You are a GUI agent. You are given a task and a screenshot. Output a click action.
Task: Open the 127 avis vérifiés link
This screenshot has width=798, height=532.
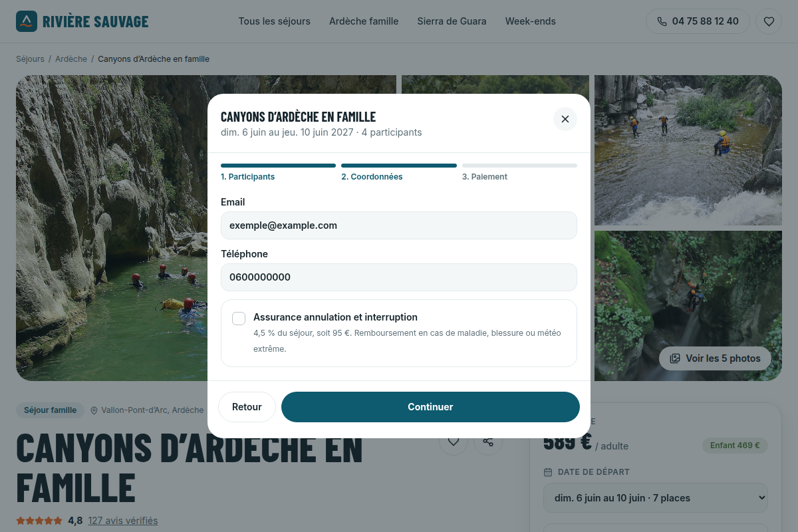(x=123, y=521)
